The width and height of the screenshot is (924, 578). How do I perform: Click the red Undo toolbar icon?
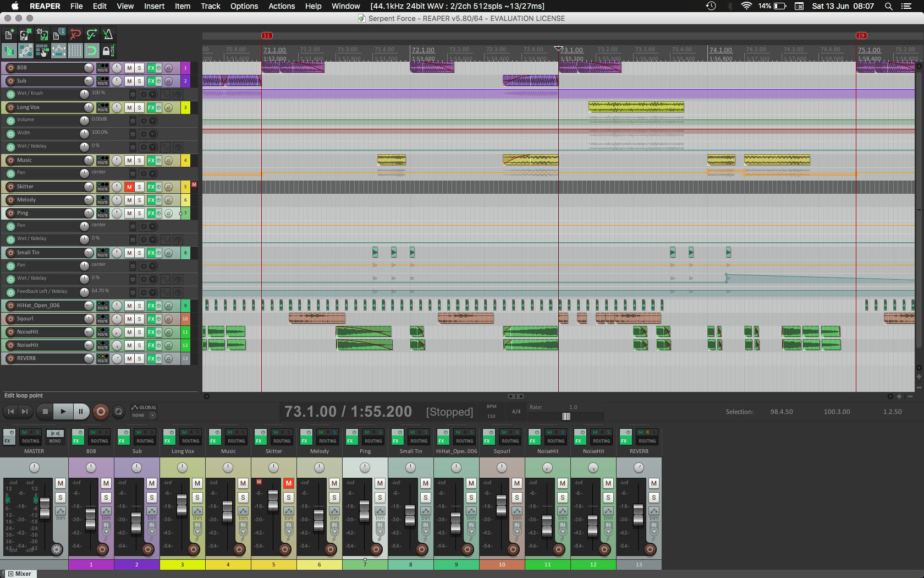click(75, 35)
